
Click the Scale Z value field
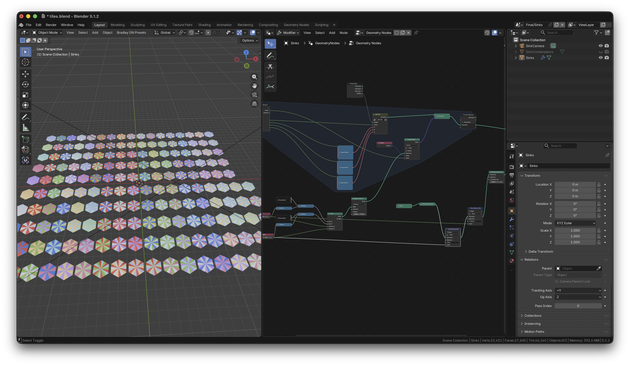(575, 242)
